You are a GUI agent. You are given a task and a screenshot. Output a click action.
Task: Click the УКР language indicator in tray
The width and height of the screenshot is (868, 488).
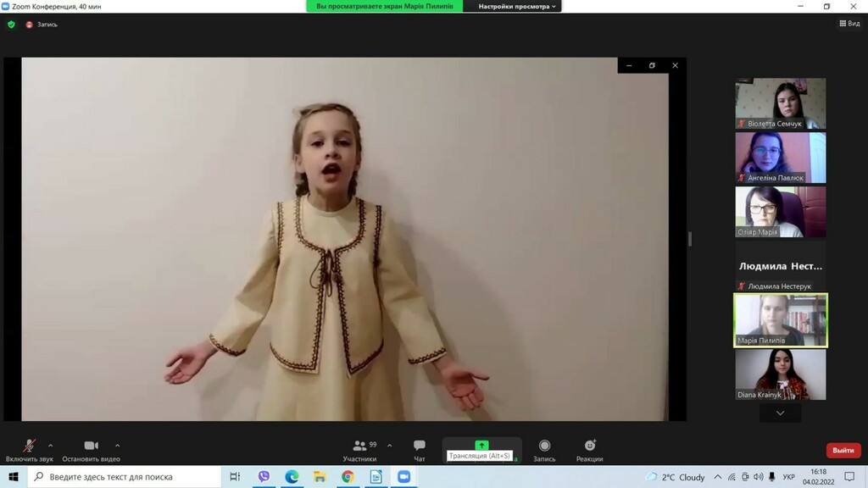[788, 477]
